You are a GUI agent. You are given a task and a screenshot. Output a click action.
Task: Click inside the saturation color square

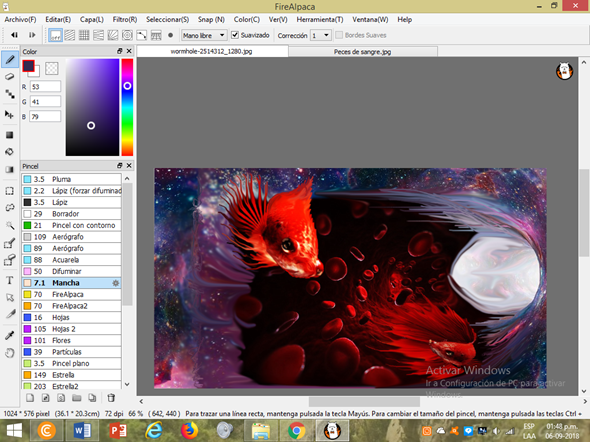tap(93, 107)
